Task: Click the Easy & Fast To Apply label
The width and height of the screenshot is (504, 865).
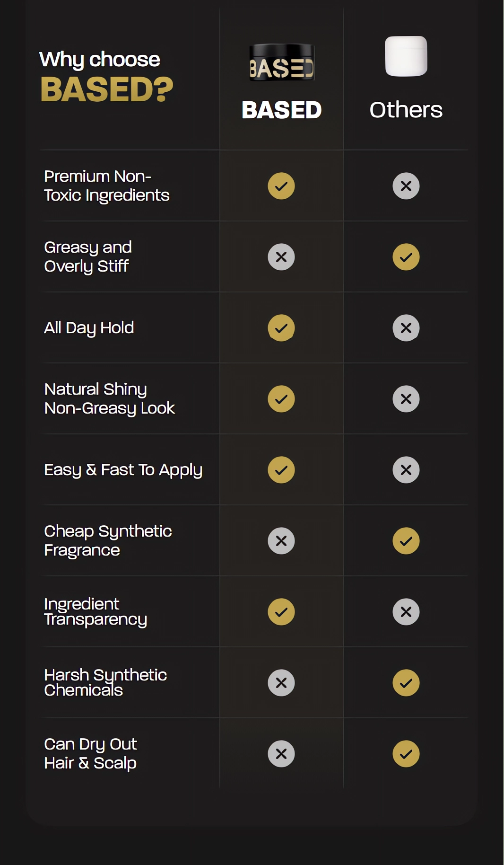Action: click(123, 470)
